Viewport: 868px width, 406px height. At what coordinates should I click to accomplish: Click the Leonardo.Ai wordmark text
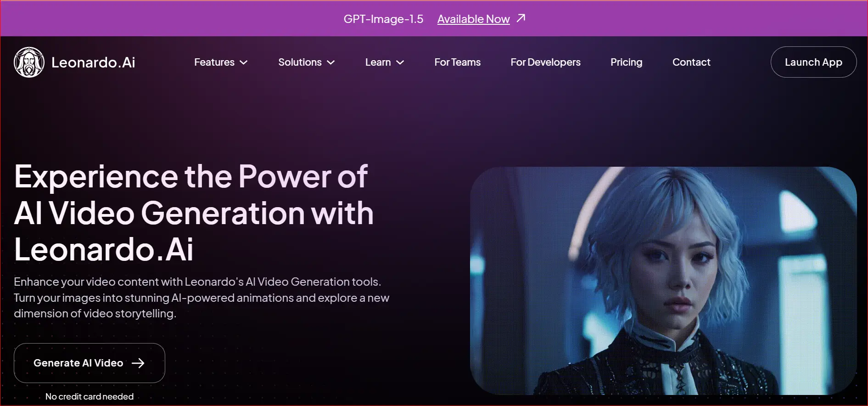[x=93, y=62]
